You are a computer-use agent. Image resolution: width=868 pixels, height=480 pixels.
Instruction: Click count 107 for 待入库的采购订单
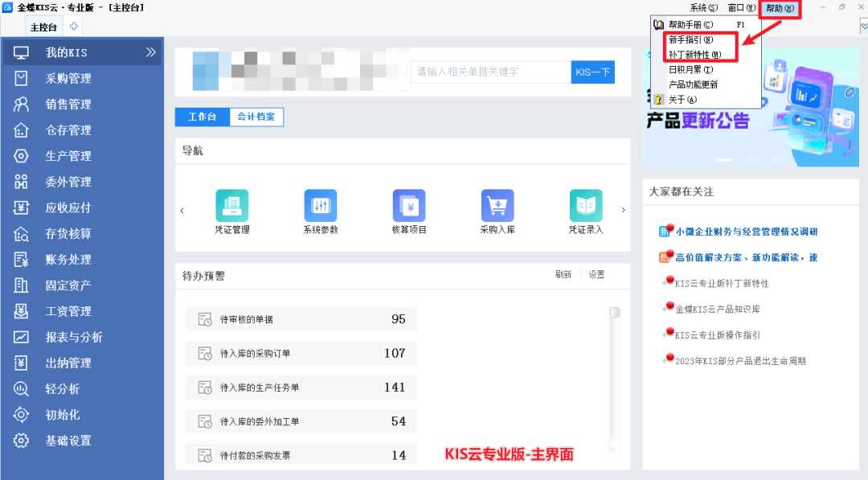pyautogui.click(x=395, y=353)
